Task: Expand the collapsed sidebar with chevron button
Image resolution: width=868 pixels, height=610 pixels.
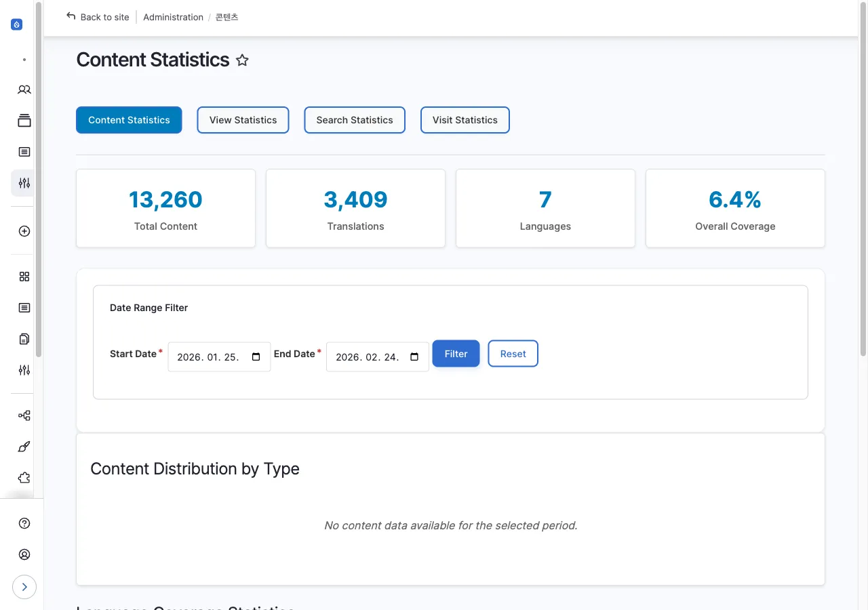Action: coord(24,587)
